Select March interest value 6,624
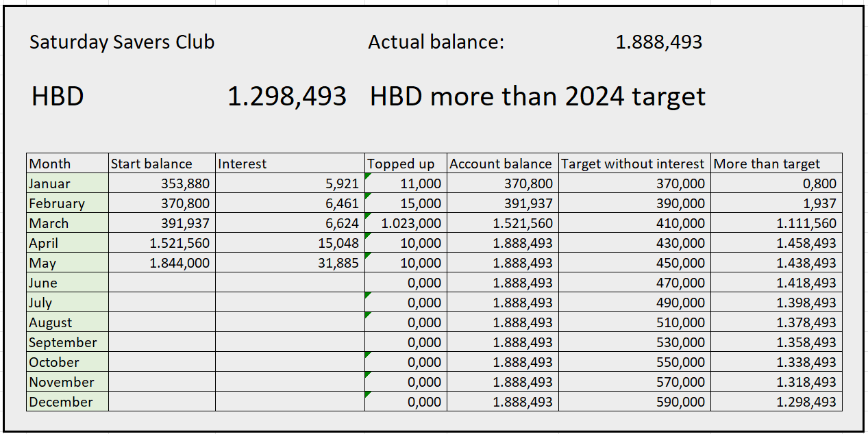The width and height of the screenshot is (868, 434). coord(290,222)
